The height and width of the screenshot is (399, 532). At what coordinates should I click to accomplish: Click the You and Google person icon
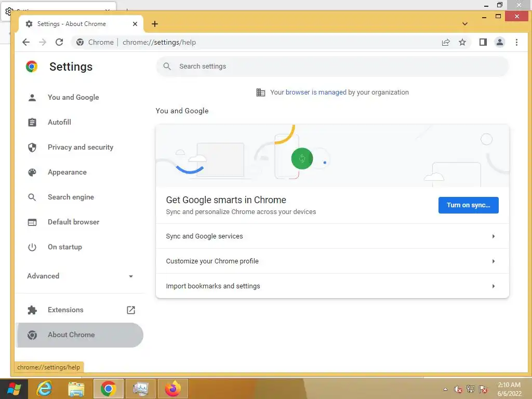pyautogui.click(x=32, y=97)
